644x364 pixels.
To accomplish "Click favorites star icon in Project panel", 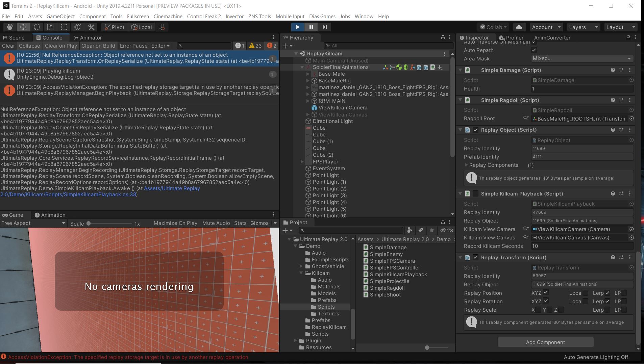I will pyautogui.click(x=431, y=230).
